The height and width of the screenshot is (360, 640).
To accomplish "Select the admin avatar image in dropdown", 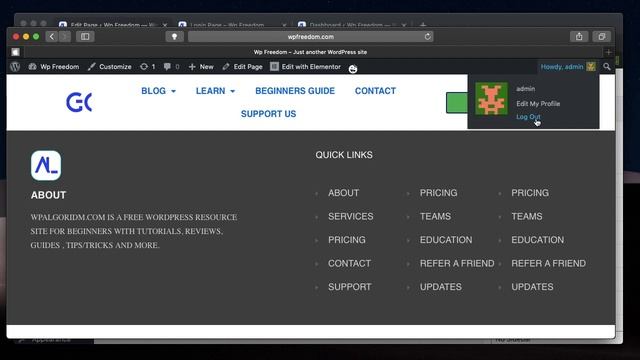I will point(491,98).
